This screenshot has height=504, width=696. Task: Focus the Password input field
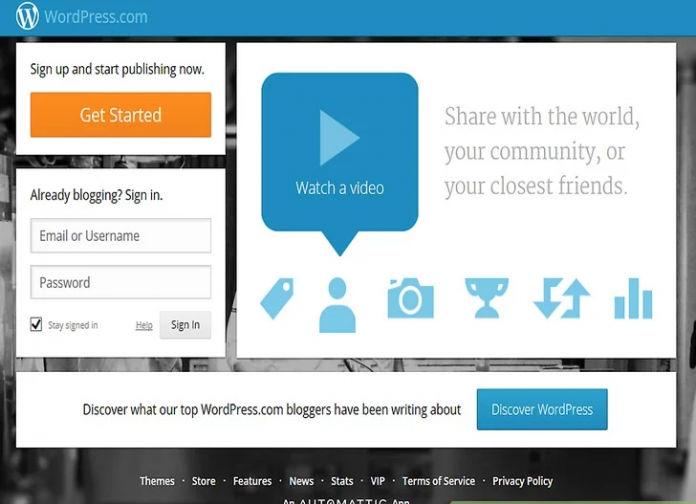click(x=120, y=283)
